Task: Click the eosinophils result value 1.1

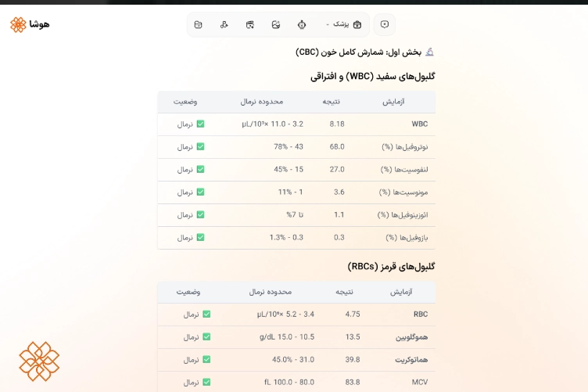Action: (339, 215)
